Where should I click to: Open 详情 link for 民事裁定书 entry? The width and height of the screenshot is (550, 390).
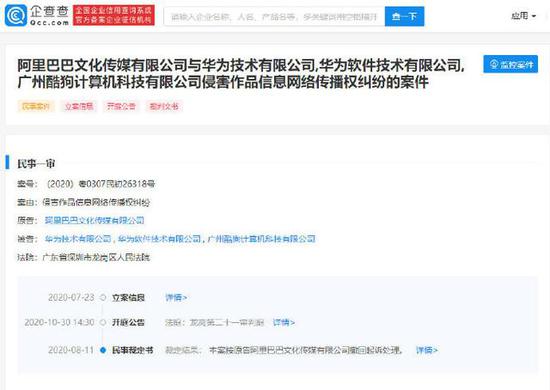[x=427, y=350]
